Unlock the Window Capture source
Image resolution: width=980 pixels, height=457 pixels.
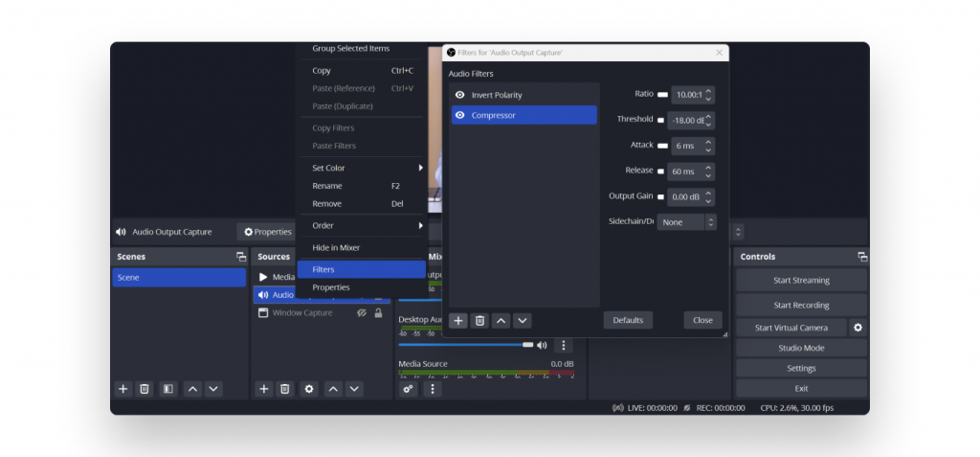(x=378, y=313)
